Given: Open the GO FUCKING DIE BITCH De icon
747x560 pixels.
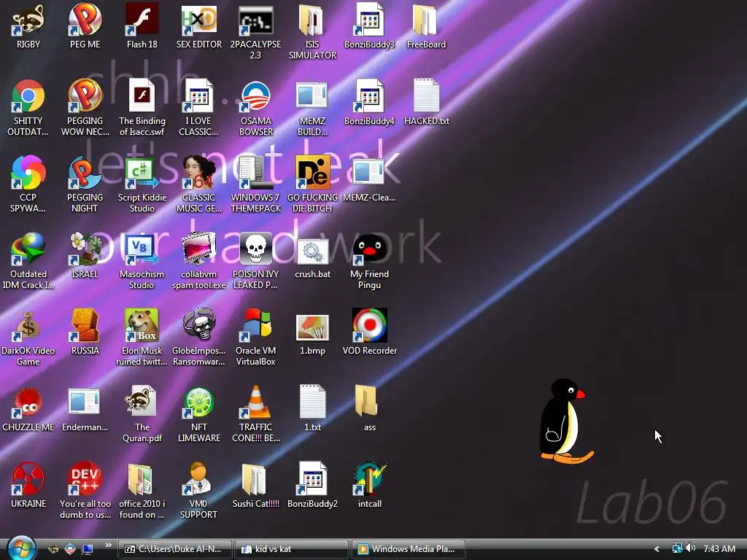Looking at the screenshot, I should point(312,172).
